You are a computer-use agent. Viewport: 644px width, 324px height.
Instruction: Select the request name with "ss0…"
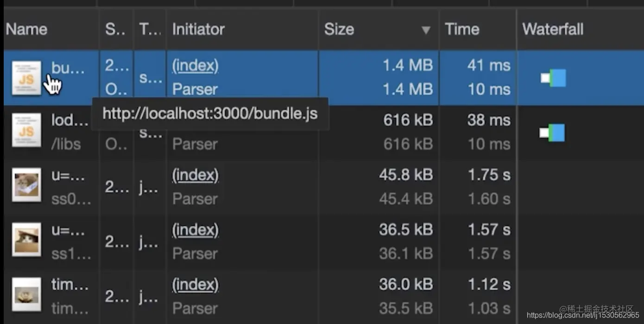(x=71, y=199)
